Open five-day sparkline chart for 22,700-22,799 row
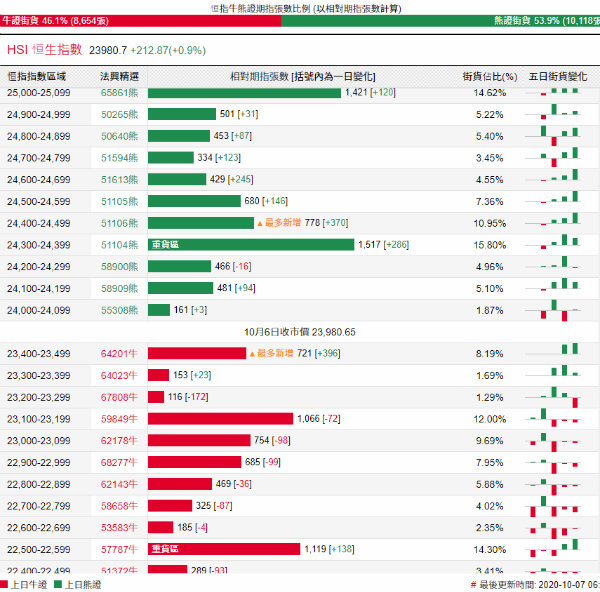The width and height of the screenshot is (600, 592). point(553,506)
